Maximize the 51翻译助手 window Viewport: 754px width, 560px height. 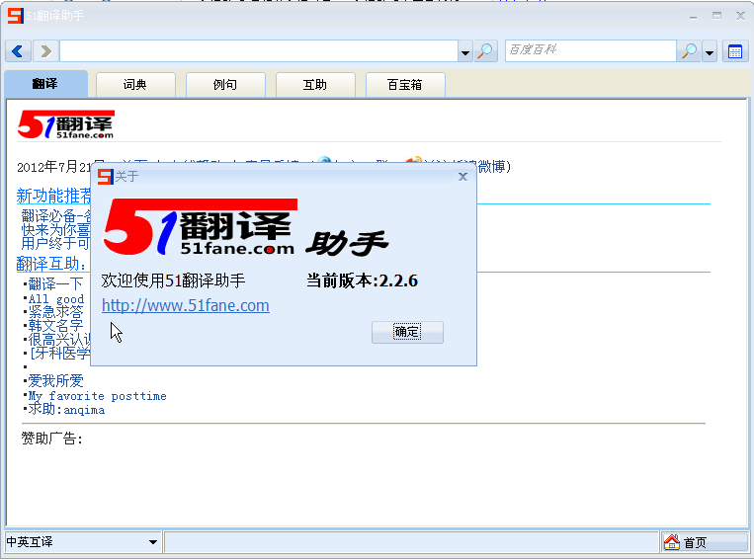point(717,16)
